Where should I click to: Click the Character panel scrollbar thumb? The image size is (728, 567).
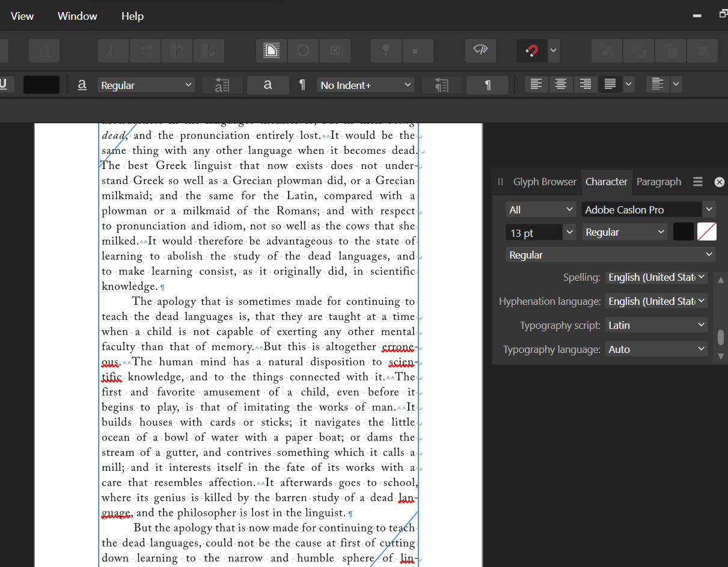[721, 337]
